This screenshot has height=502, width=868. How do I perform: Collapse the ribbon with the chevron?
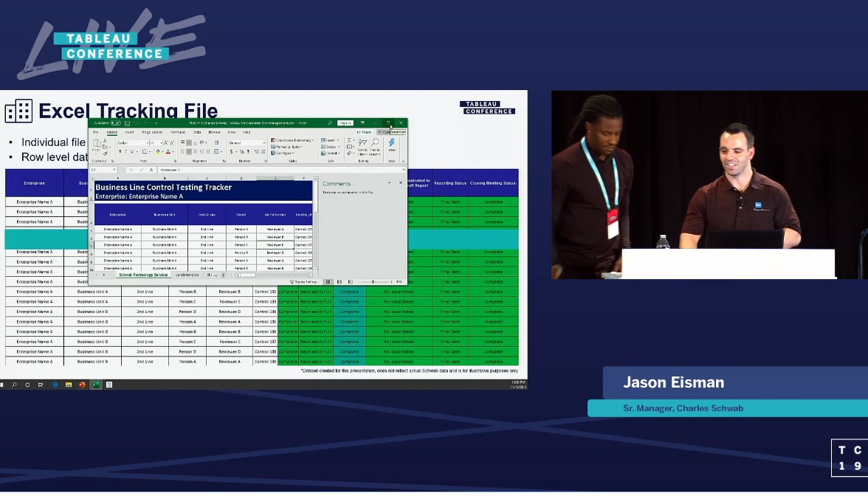point(404,161)
